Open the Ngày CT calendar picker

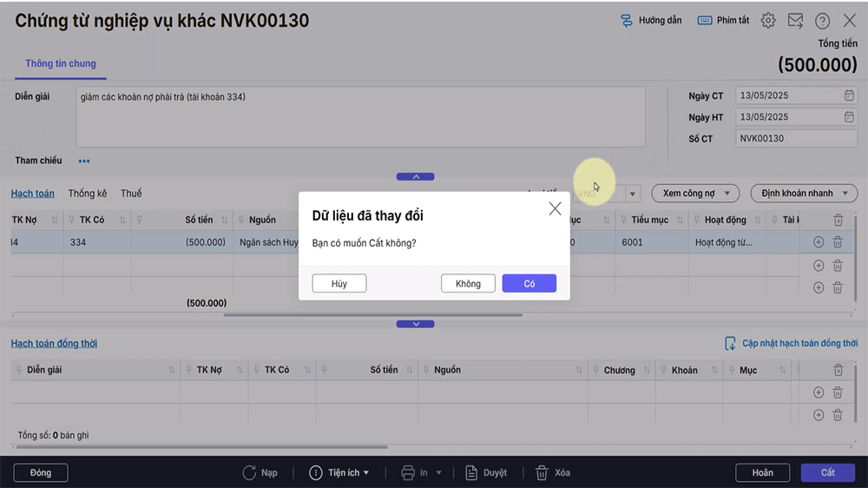[x=849, y=96]
